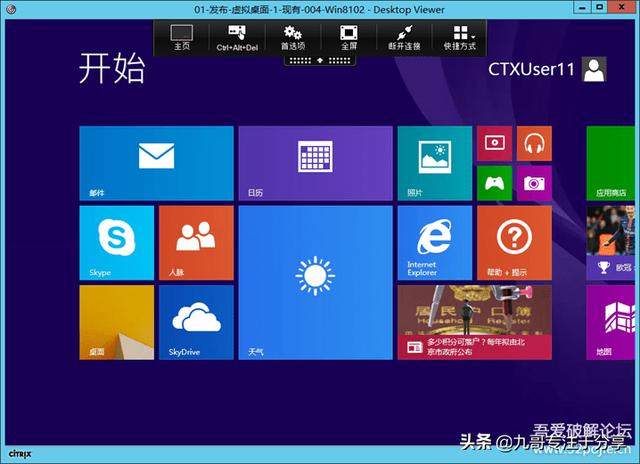
Task: Open the Xbox Games controller tile
Action: [x=495, y=183]
